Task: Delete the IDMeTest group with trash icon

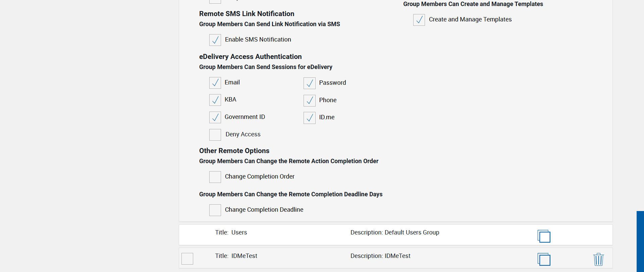Action: tap(598, 259)
